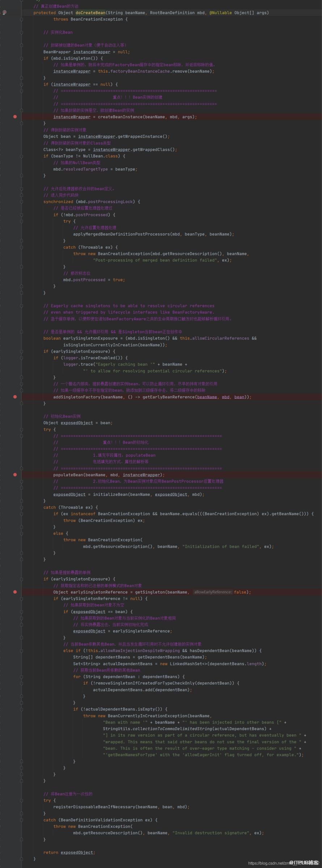Click the getEarlyBeanReference lambda call

coord(169,397)
